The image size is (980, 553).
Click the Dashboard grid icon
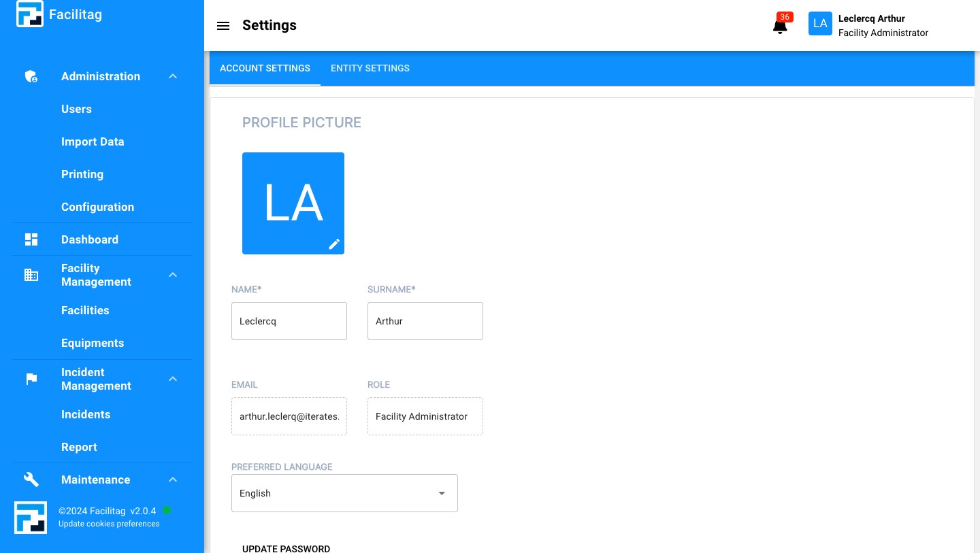click(31, 239)
